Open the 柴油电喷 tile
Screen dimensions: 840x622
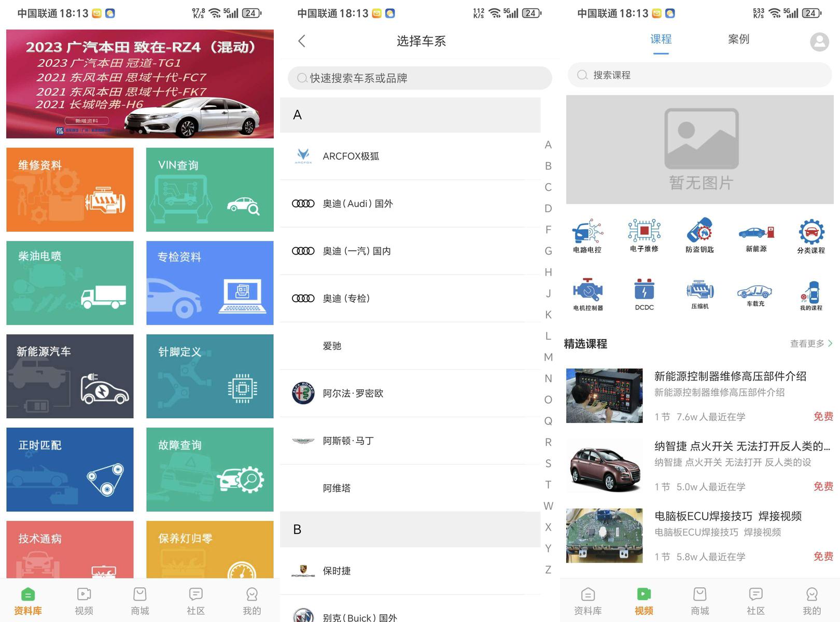point(70,283)
